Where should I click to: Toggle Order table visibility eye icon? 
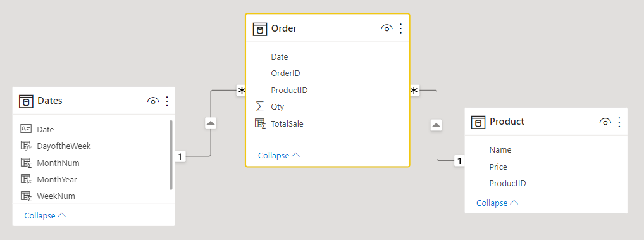(387, 28)
